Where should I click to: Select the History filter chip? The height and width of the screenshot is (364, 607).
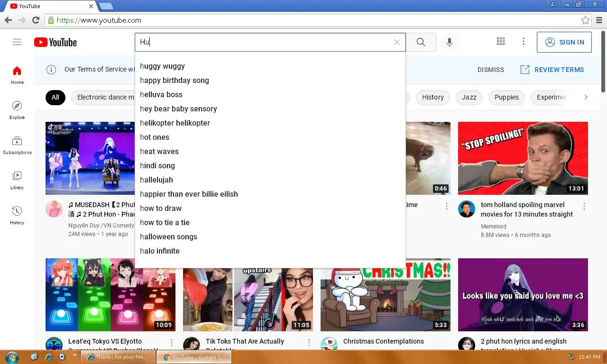[433, 97]
